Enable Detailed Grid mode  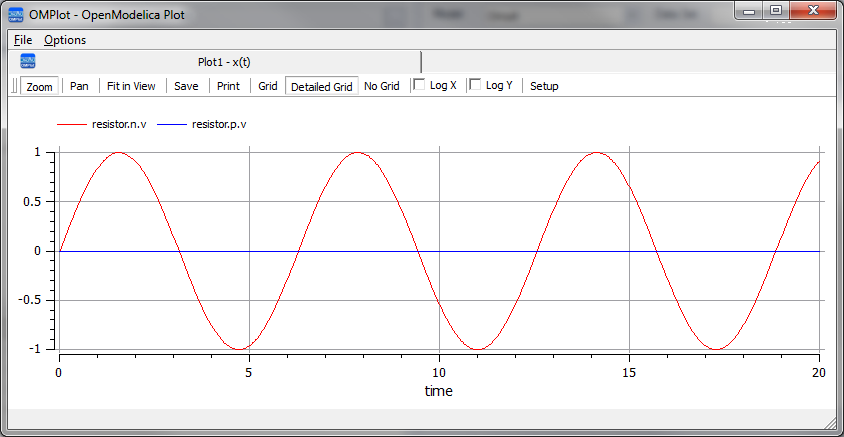click(x=321, y=86)
